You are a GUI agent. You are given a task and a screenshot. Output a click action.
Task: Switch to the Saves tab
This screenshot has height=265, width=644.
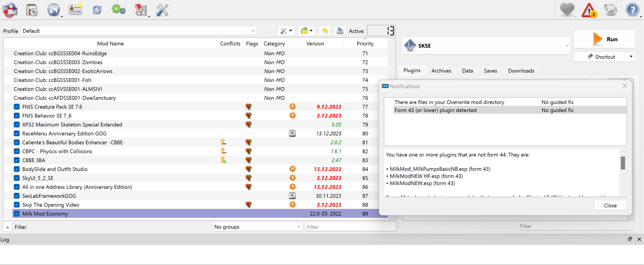pyautogui.click(x=490, y=71)
